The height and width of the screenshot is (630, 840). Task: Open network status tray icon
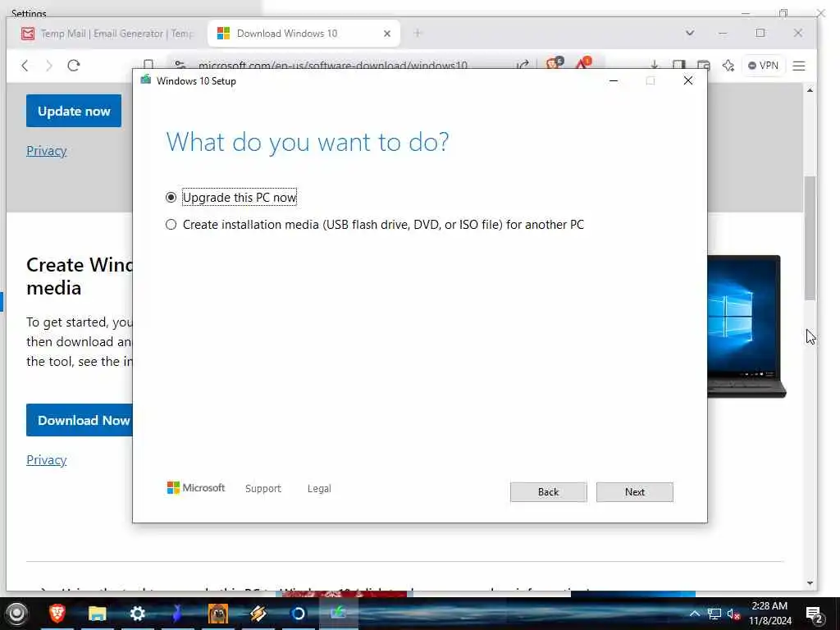(714, 614)
